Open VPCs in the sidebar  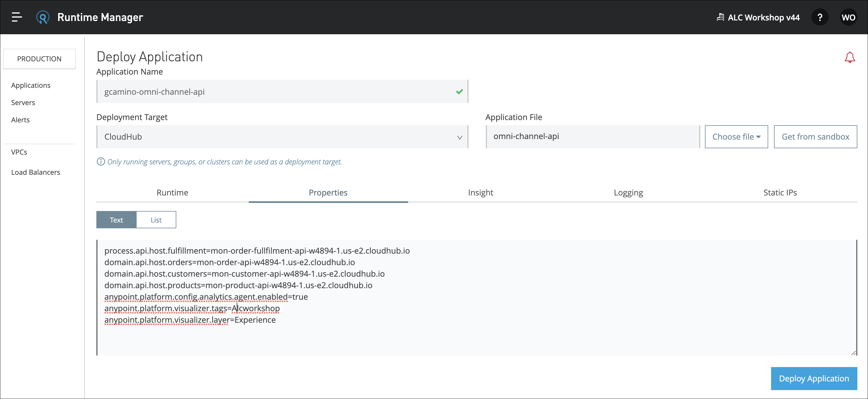(x=19, y=152)
